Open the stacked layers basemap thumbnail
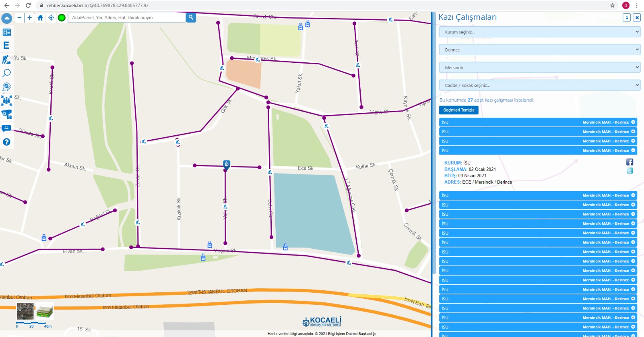 pyautogui.click(x=45, y=311)
